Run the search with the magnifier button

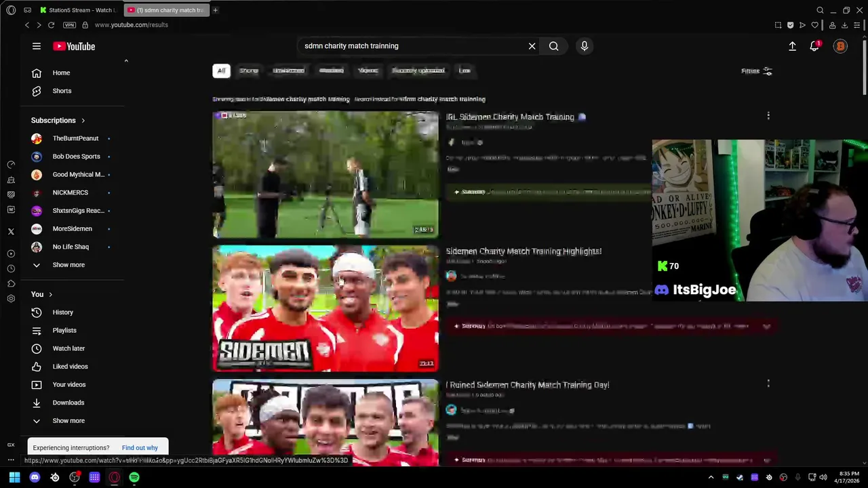(554, 46)
